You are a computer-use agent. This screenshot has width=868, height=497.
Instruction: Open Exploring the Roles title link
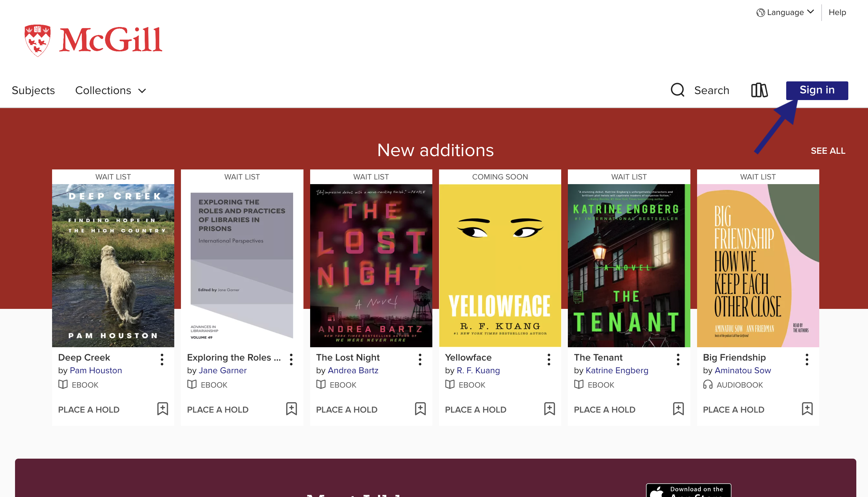point(234,357)
